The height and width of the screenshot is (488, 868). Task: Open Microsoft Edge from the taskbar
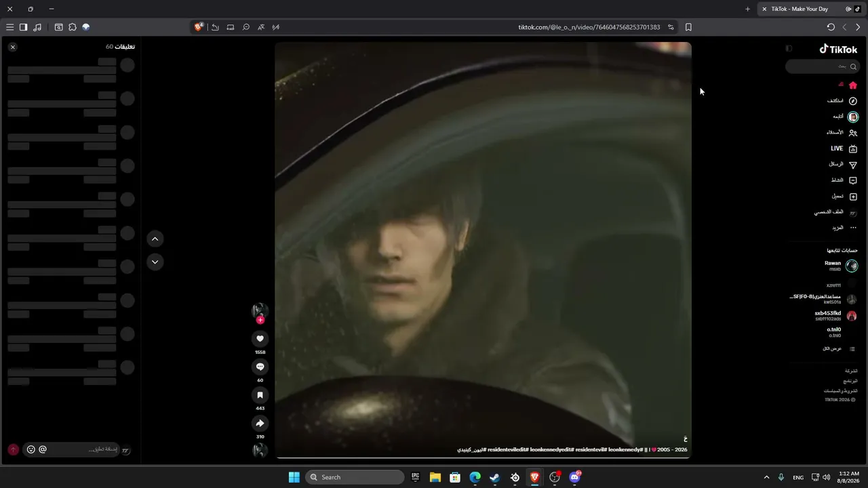[x=475, y=477]
